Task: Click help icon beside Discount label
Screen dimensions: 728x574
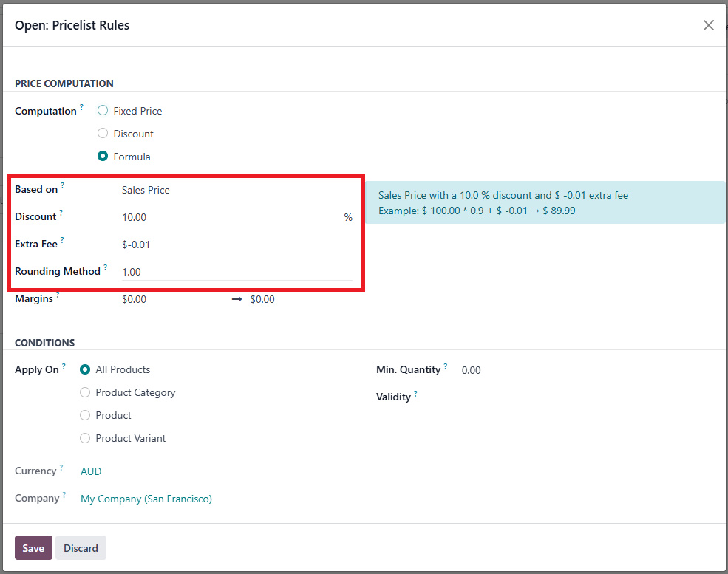Action: click(61, 213)
